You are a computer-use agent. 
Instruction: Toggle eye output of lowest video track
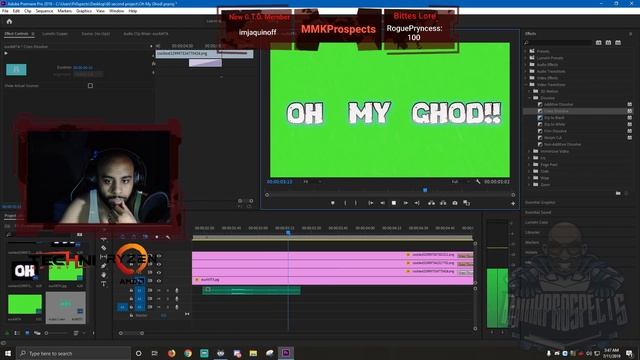click(159, 280)
